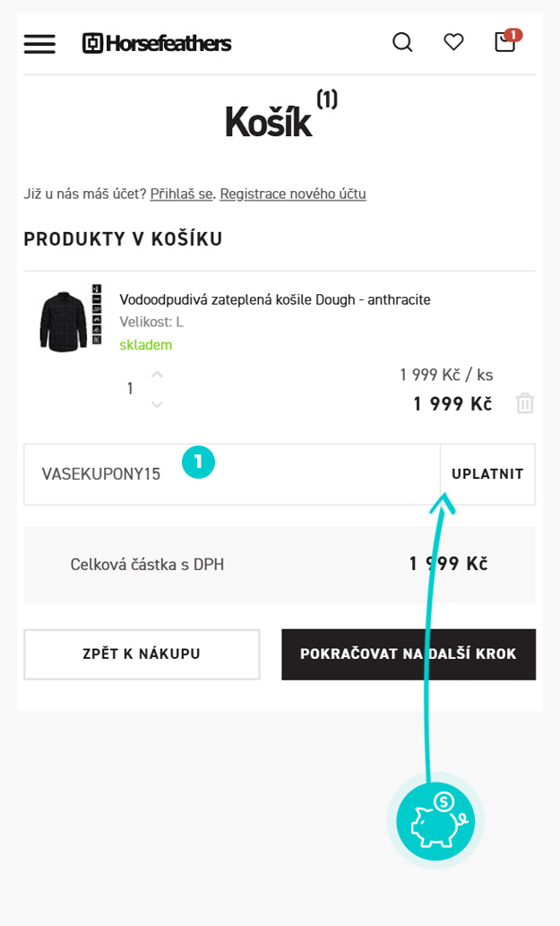This screenshot has width=560, height=926.
Task: Click the Horsefeathers logo
Action: click(x=157, y=43)
